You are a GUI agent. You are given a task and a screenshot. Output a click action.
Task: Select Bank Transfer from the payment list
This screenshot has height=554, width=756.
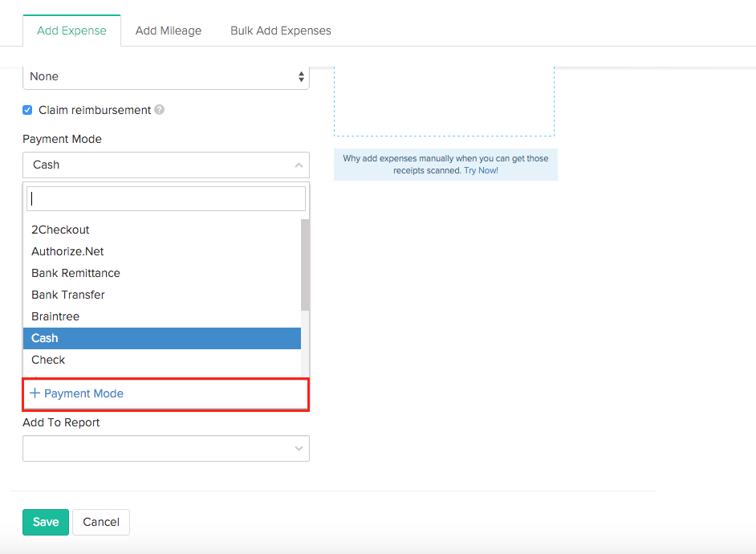(67, 295)
